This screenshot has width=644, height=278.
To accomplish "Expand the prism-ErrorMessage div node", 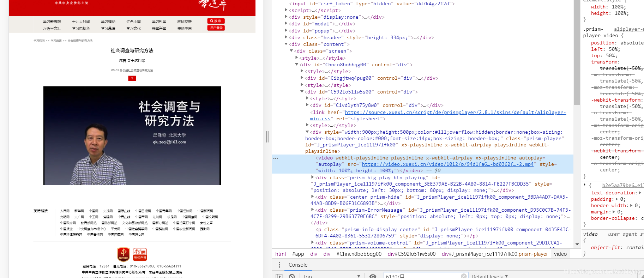I will pos(313,210).
